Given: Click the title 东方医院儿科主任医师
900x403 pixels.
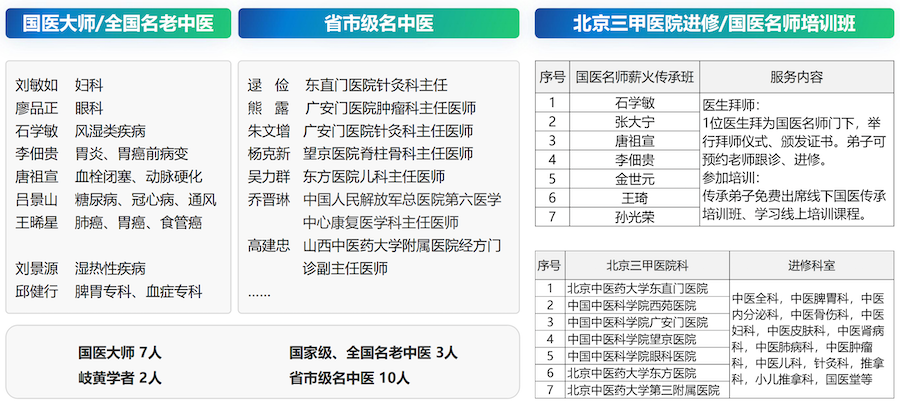Looking at the screenshot, I should coord(374,177).
